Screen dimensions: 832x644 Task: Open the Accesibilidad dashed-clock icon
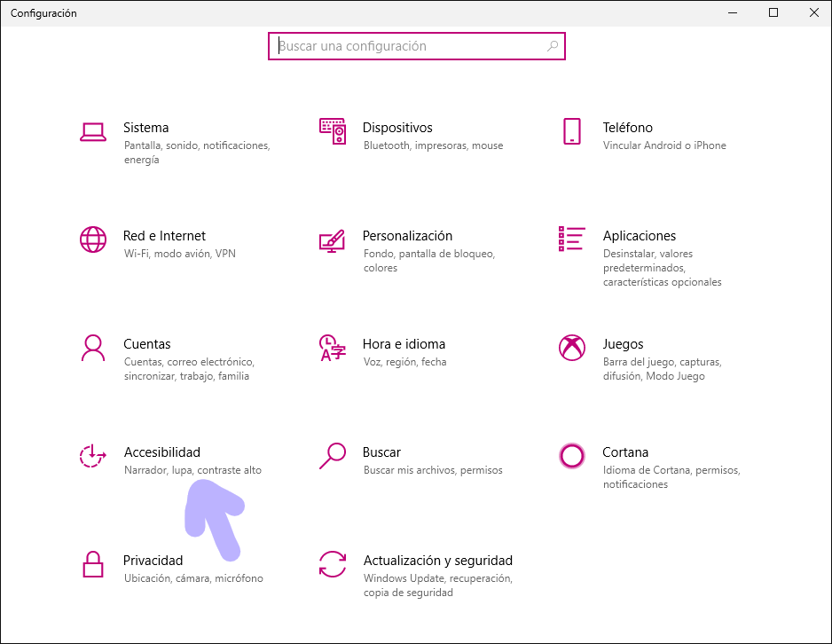point(93,456)
